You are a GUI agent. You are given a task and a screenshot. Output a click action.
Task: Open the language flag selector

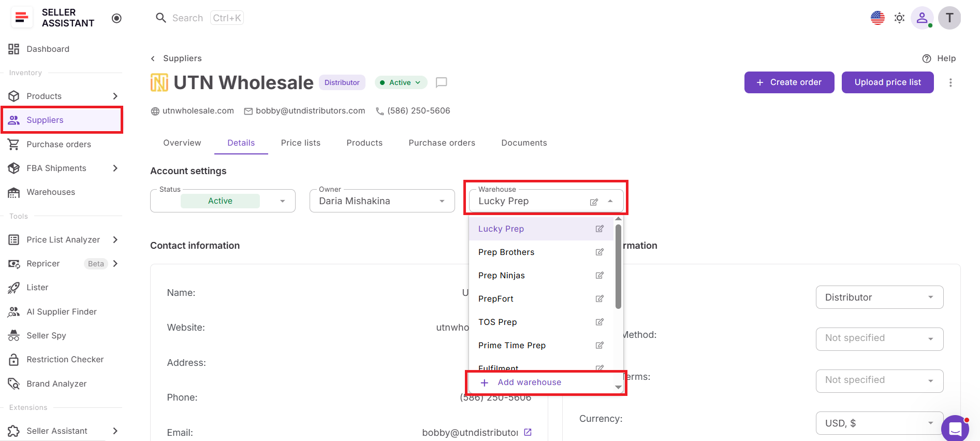pyautogui.click(x=877, y=18)
